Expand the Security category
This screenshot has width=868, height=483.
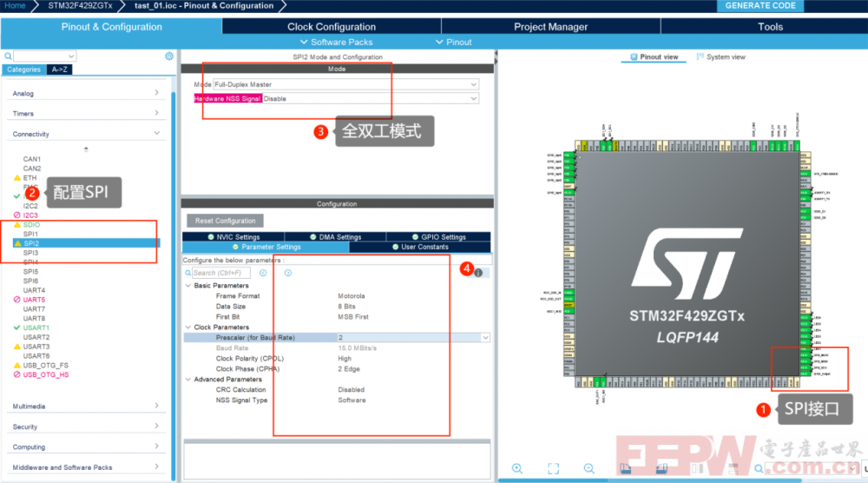pyautogui.click(x=86, y=427)
